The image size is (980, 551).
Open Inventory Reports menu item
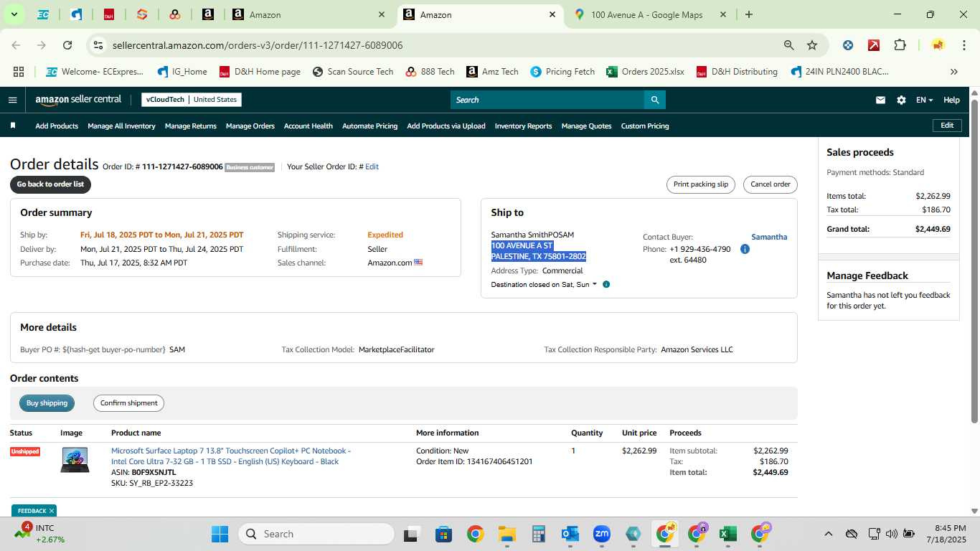[x=524, y=126]
